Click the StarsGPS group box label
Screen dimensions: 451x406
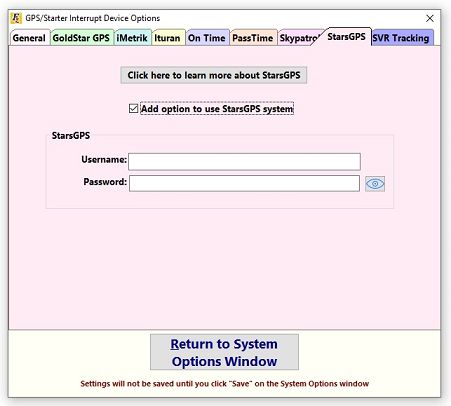[71, 136]
